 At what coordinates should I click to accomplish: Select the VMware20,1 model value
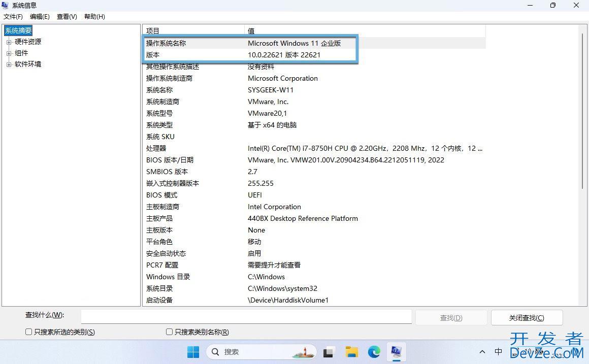[267, 113]
